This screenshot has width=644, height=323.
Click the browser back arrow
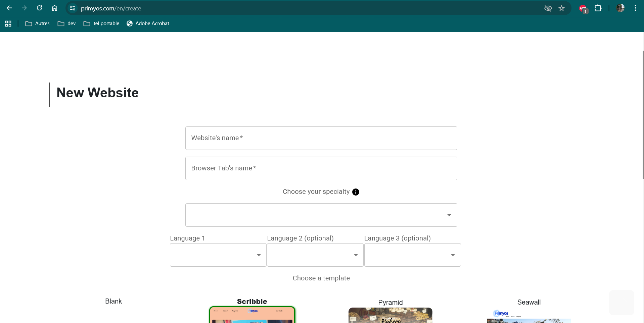tap(9, 8)
